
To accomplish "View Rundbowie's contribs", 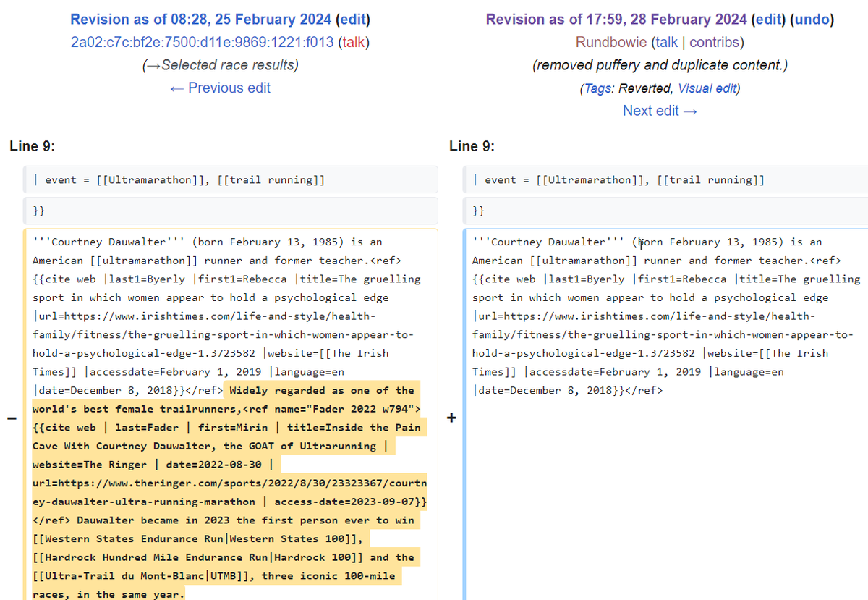I will (x=715, y=42).
